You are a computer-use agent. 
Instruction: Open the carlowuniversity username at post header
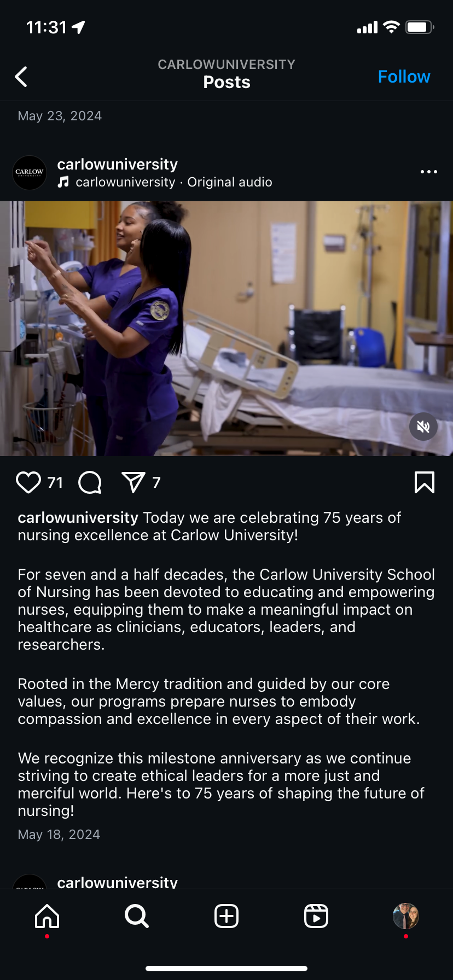pyautogui.click(x=117, y=164)
